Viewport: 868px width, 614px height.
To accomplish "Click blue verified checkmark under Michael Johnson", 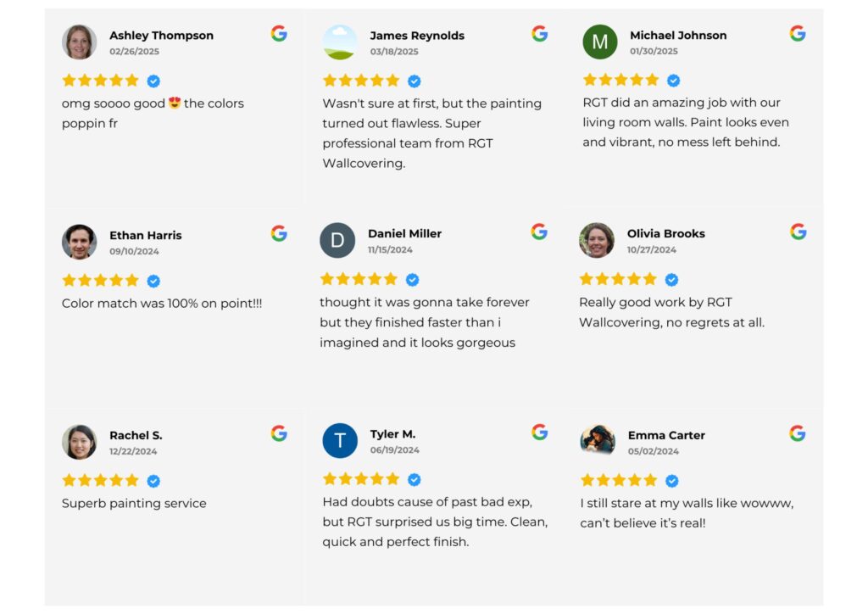I will pos(674,81).
